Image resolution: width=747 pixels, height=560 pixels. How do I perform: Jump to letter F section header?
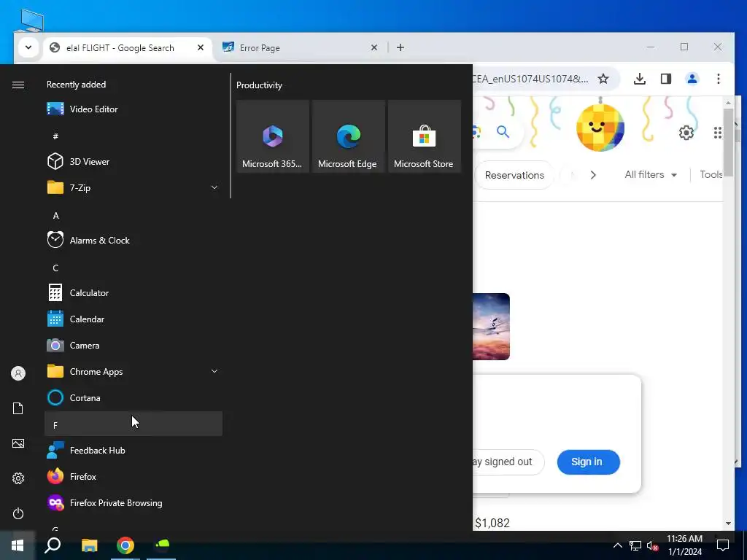133,424
